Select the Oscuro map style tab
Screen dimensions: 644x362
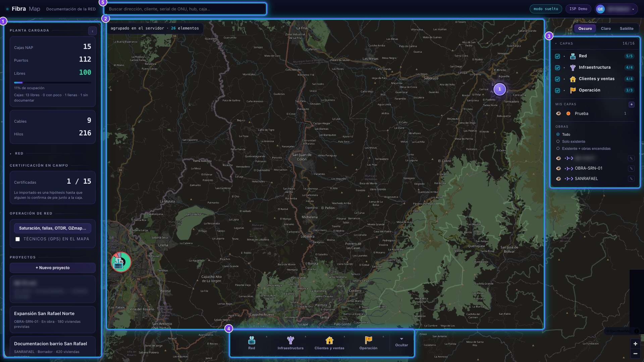coord(585,28)
